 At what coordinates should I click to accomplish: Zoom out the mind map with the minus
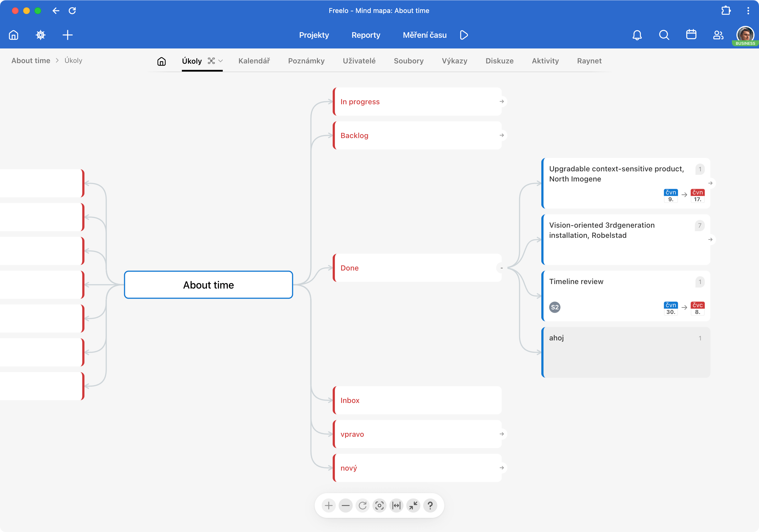point(345,505)
